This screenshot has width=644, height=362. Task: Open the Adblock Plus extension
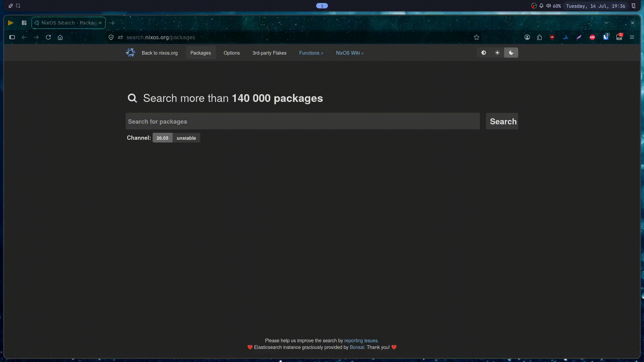592,37
